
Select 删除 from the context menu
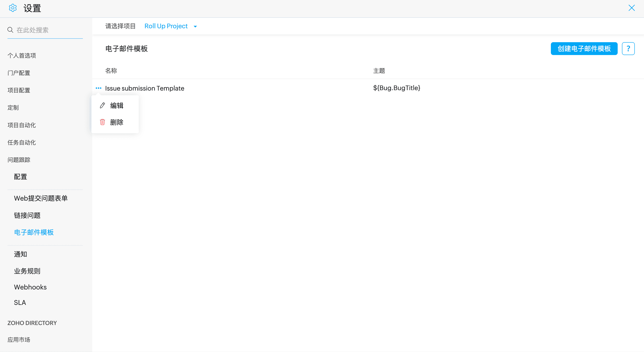117,122
